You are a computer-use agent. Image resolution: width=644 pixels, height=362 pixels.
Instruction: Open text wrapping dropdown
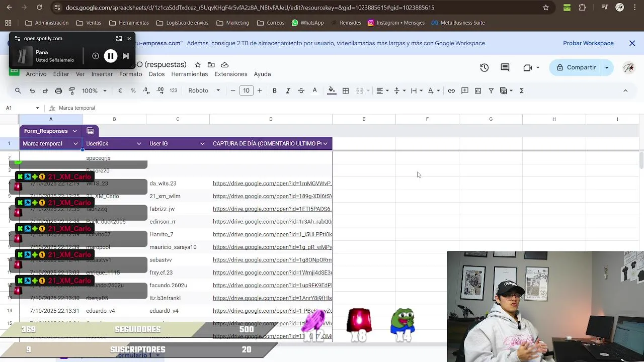pyautogui.click(x=417, y=90)
